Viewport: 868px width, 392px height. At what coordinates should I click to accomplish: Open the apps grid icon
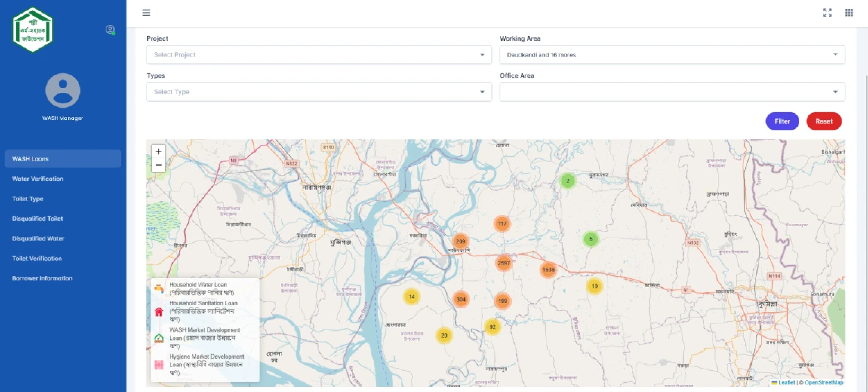point(849,13)
